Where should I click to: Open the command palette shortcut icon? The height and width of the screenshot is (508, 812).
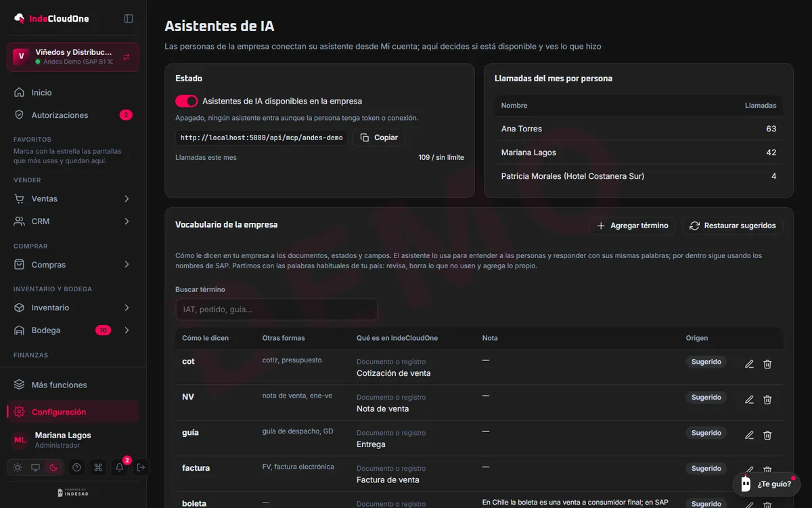98,467
